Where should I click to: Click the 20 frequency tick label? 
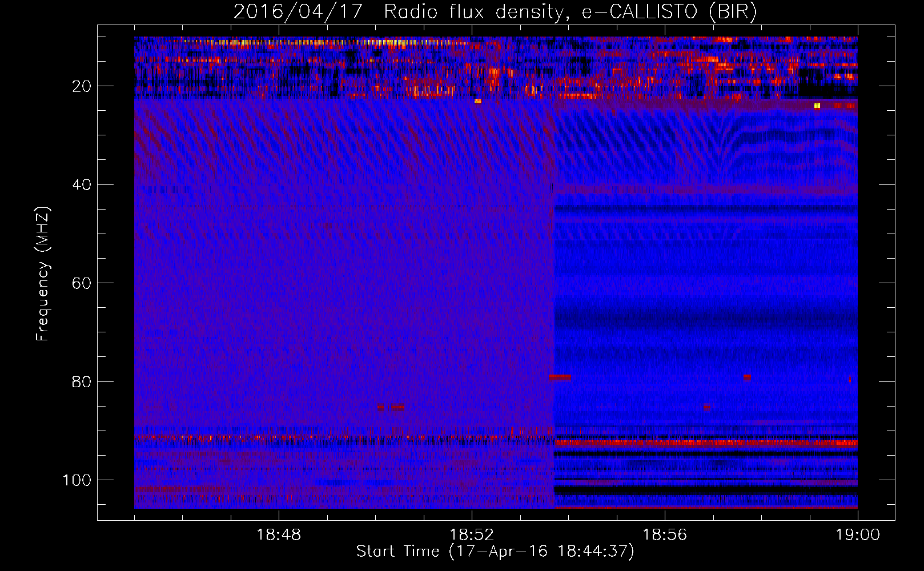(82, 86)
